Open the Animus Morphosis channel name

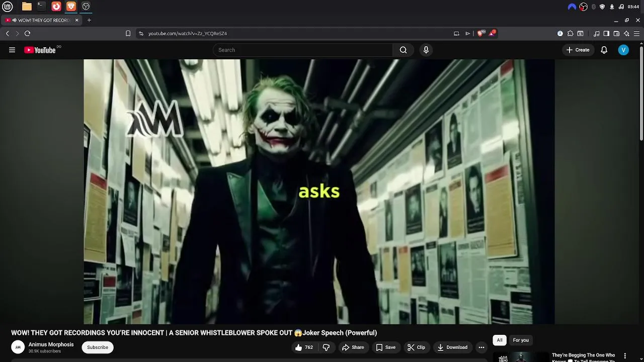point(51,344)
